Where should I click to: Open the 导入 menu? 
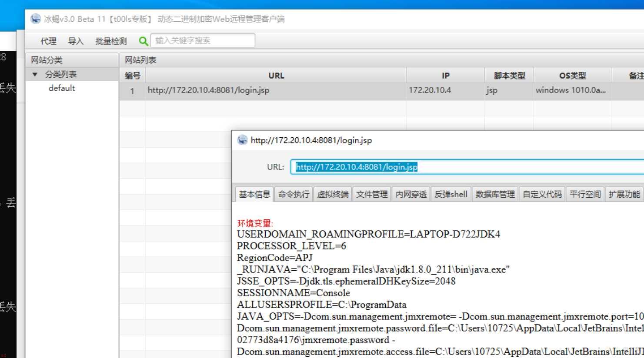(75, 41)
